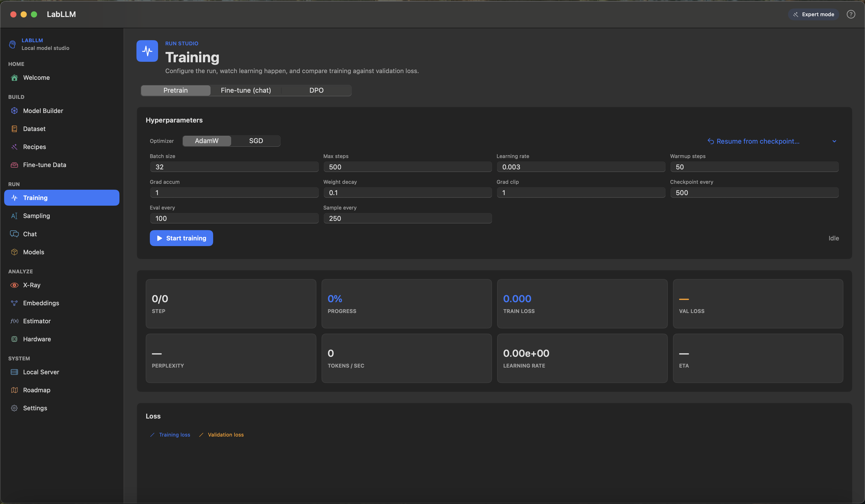Screen dimensions: 865x504
Task: Toggle Expert mode
Action: (813, 14)
